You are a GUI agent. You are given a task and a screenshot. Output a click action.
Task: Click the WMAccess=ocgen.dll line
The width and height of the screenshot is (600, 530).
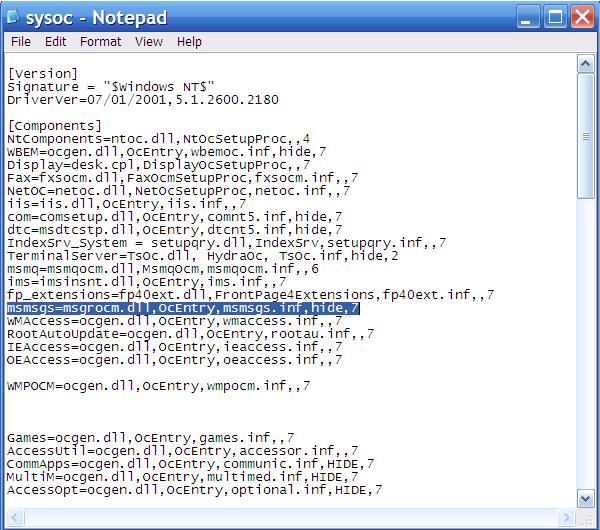(x=174, y=321)
